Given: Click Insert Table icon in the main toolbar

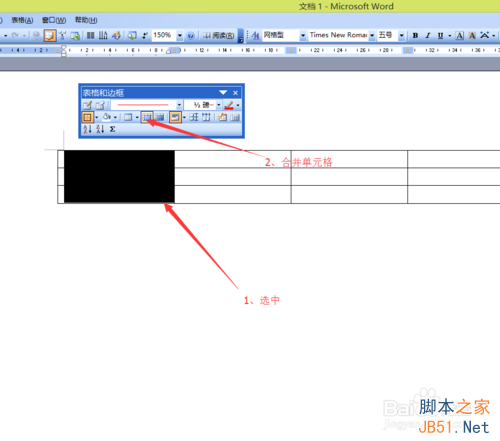Looking at the screenshot, I should click(x=63, y=35).
